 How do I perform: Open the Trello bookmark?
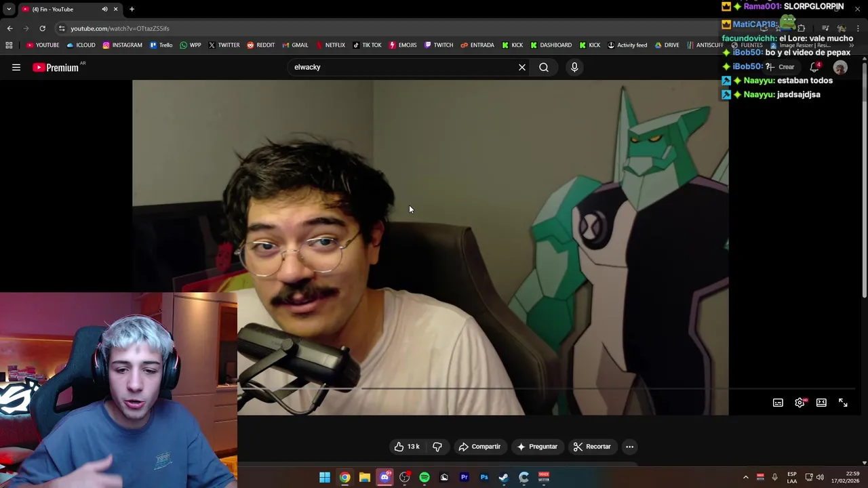[x=161, y=45]
